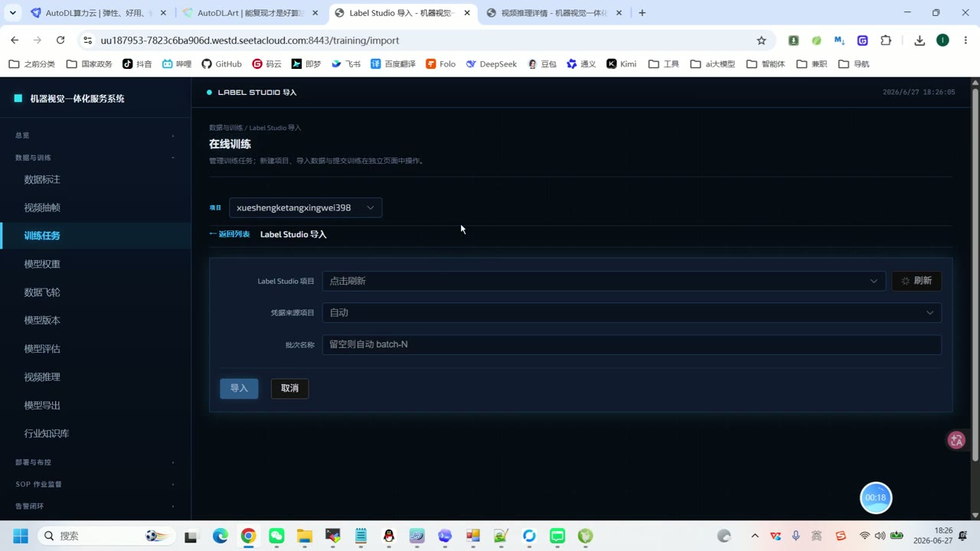Image resolution: width=980 pixels, height=551 pixels.
Task: Open the 码云 bookmark
Action: coord(266,64)
